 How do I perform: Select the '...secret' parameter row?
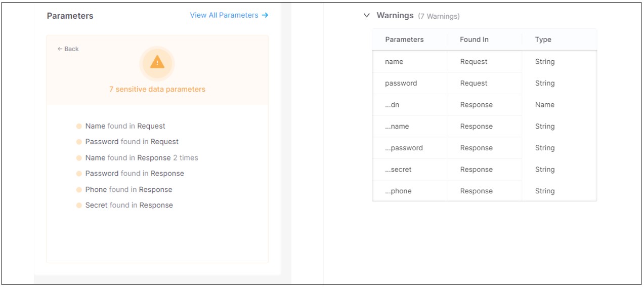(398, 170)
